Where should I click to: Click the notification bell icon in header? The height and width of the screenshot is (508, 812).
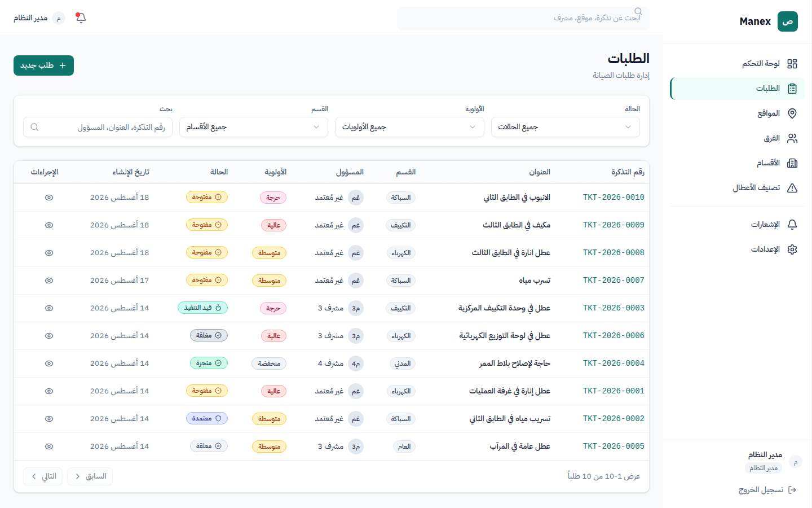coord(81,18)
